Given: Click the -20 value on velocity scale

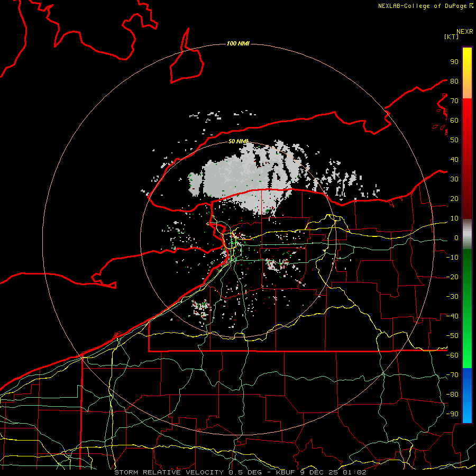Looking at the screenshot, I should tap(452, 277).
